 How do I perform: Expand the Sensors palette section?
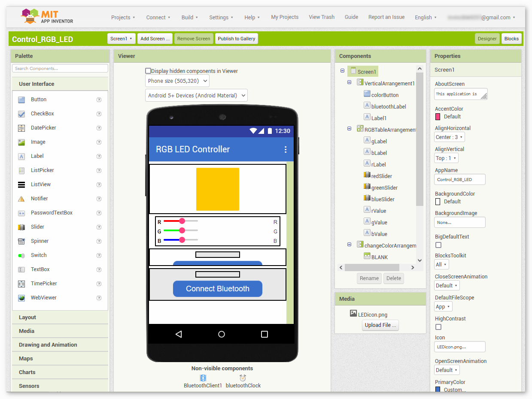(x=60, y=386)
